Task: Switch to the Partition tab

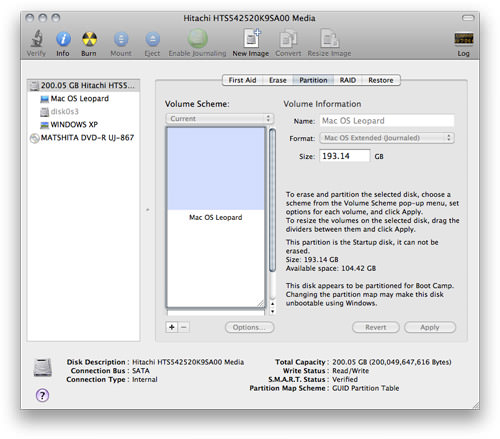Action: (x=313, y=80)
